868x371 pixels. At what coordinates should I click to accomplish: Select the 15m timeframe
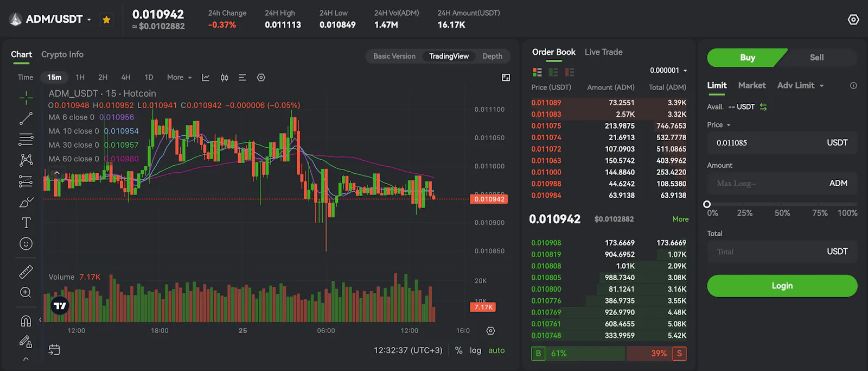tap(54, 78)
